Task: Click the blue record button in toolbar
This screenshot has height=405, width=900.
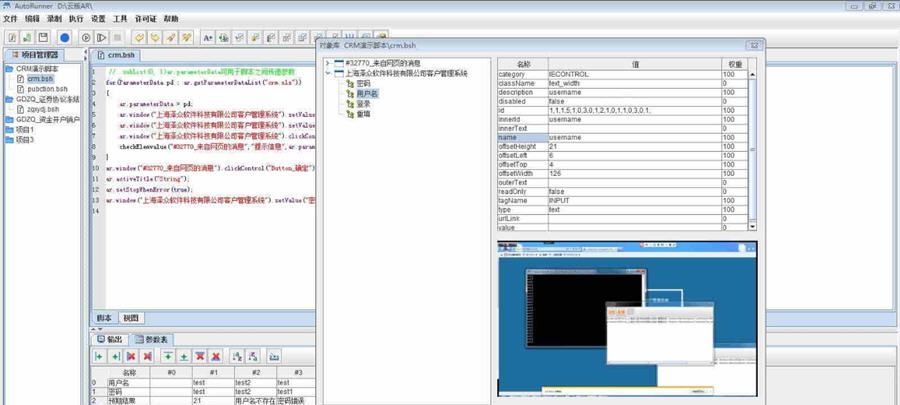Action: (64, 37)
